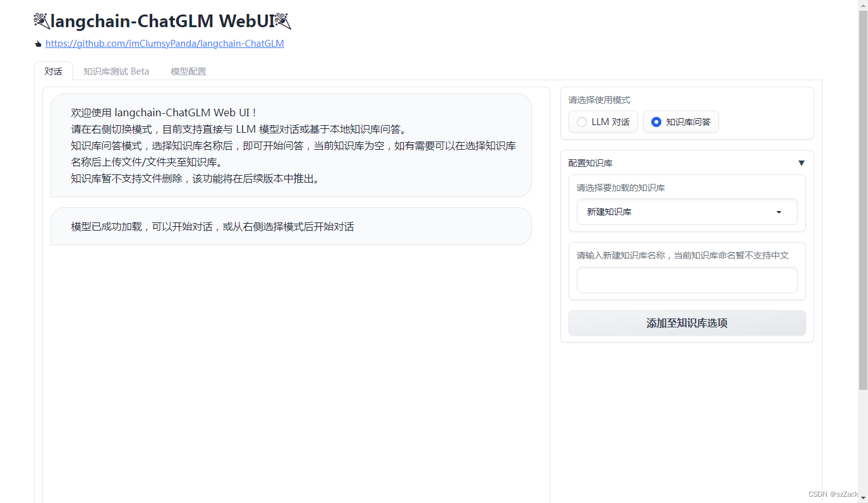The height and width of the screenshot is (503, 868).
Task: Open the 知识库测试 Beta tab
Action: coord(116,71)
